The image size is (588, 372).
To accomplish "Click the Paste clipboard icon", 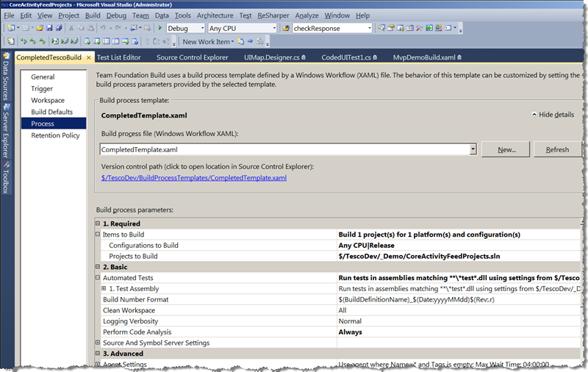I will coord(90,28).
